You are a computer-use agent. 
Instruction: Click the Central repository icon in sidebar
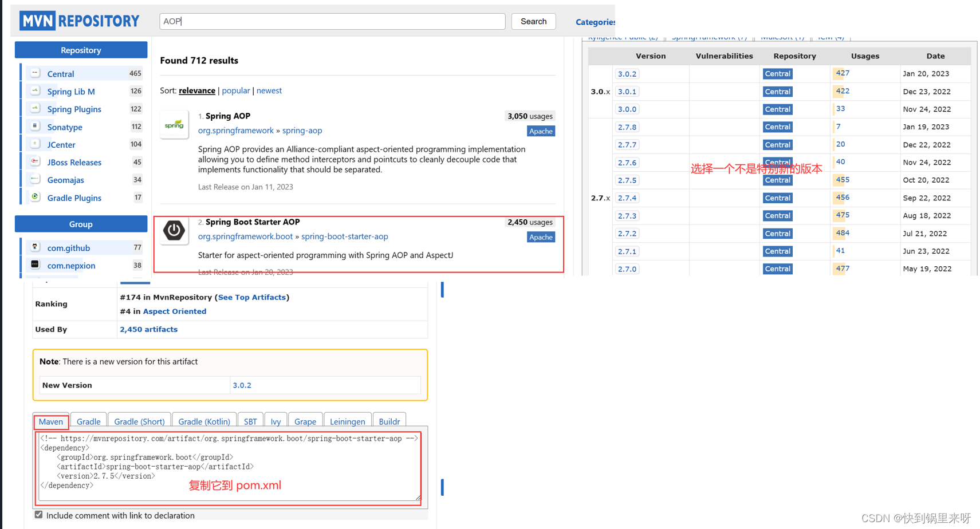tap(35, 73)
